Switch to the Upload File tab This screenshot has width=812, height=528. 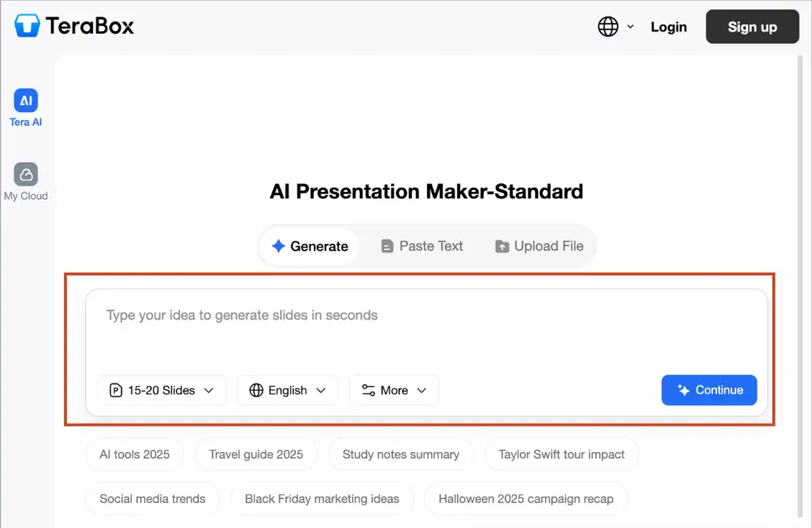539,246
